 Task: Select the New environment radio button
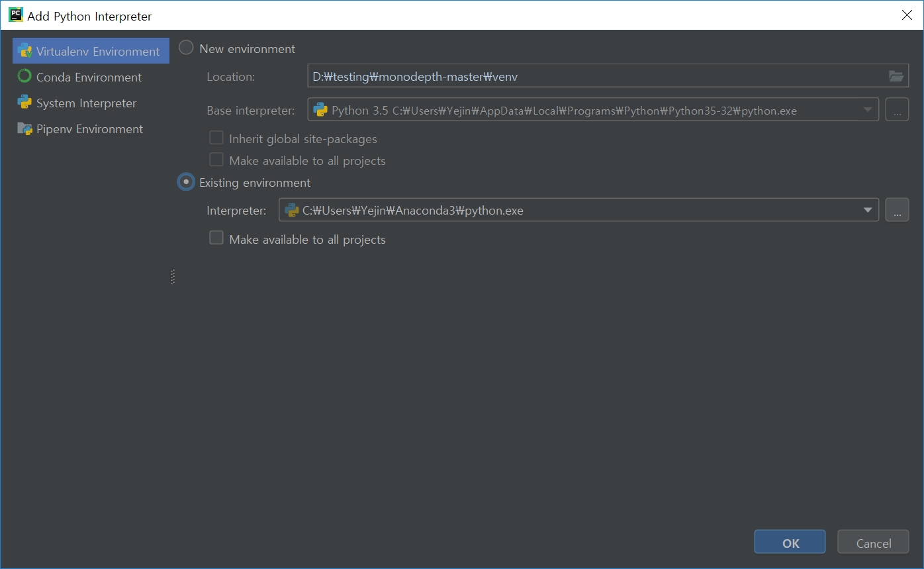click(x=187, y=48)
